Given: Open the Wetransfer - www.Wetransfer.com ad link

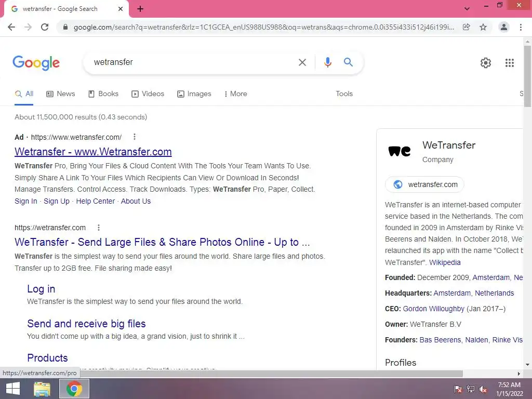Looking at the screenshot, I should [93, 152].
